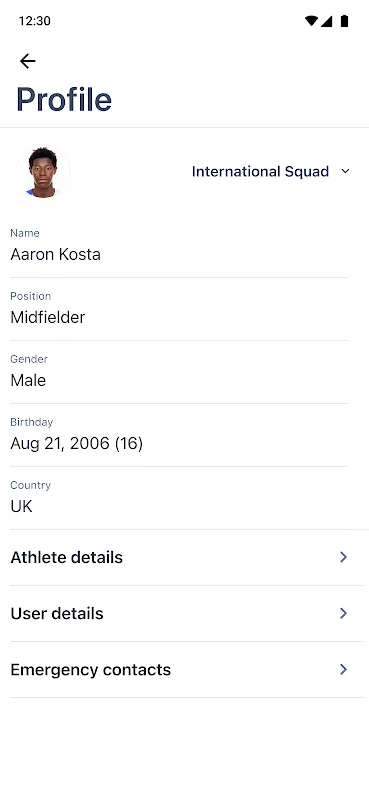Screen dimensions: 369x800
Task: Click the 12:30 clock in status bar
Action: click(x=35, y=21)
